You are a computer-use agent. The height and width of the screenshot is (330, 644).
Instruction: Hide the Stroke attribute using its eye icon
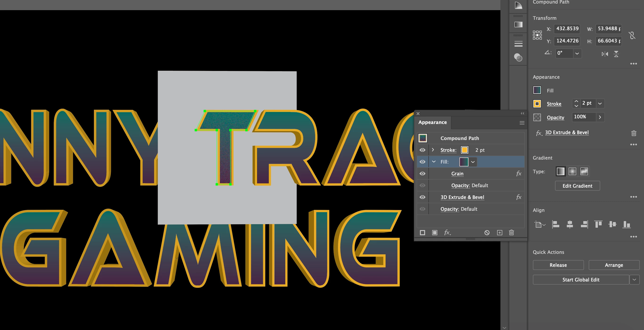pos(422,150)
